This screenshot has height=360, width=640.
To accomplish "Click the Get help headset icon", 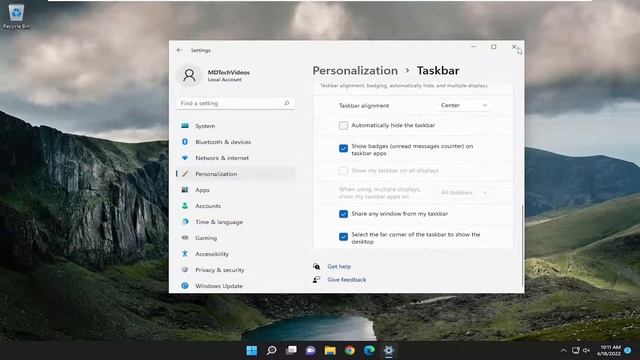I will coord(316,266).
